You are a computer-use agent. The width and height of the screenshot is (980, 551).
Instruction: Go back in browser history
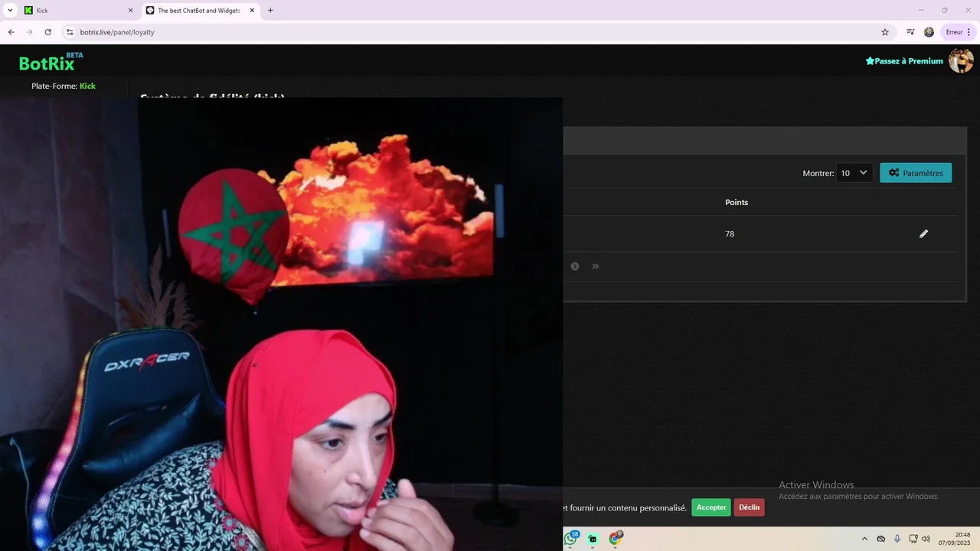coord(11,32)
